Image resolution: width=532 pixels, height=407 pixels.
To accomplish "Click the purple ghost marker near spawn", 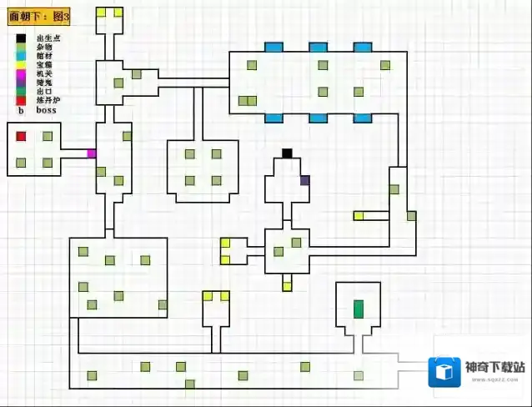I will (304, 179).
